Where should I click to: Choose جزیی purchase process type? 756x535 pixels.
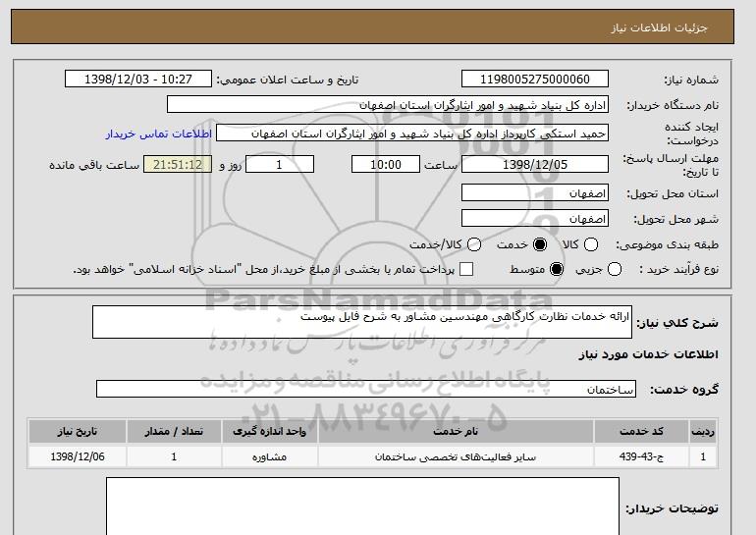(x=615, y=269)
